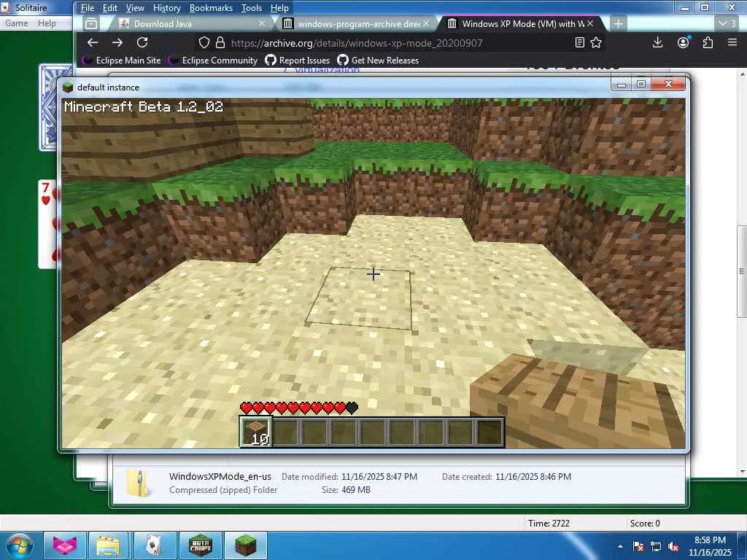Click the WindowsXPMode_en-us file name text
Screen dimensions: 747x560
point(220,476)
